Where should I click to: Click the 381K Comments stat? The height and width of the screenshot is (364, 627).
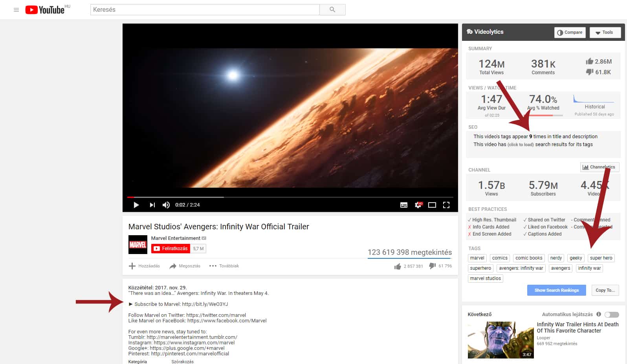coord(543,66)
